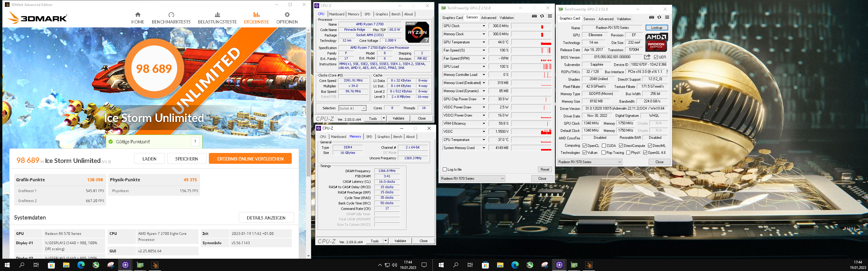The height and width of the screenshot is (271, 868).
Task: Toggle the Vulkan checkbox
Action: (x=585, y=153)
